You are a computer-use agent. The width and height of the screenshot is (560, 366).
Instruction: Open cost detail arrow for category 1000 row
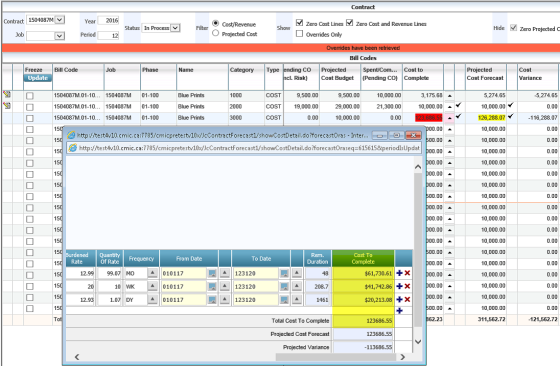click(x=450, y=96)
